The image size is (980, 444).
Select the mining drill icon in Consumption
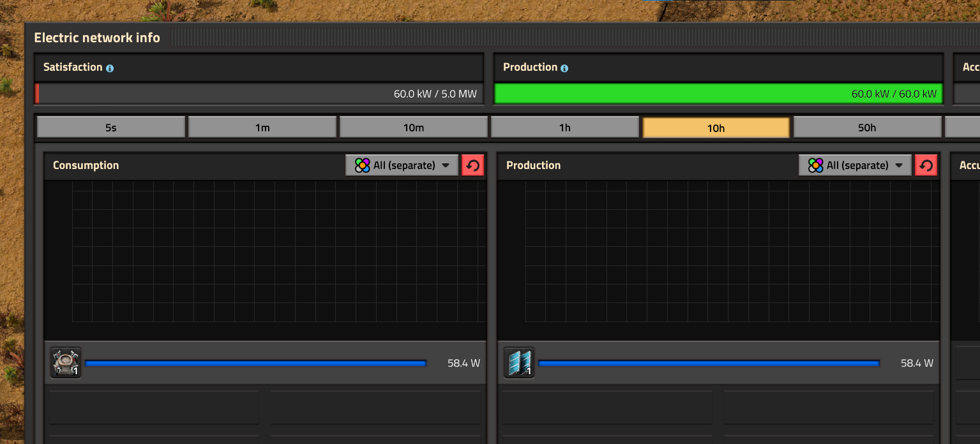point(66,363)
